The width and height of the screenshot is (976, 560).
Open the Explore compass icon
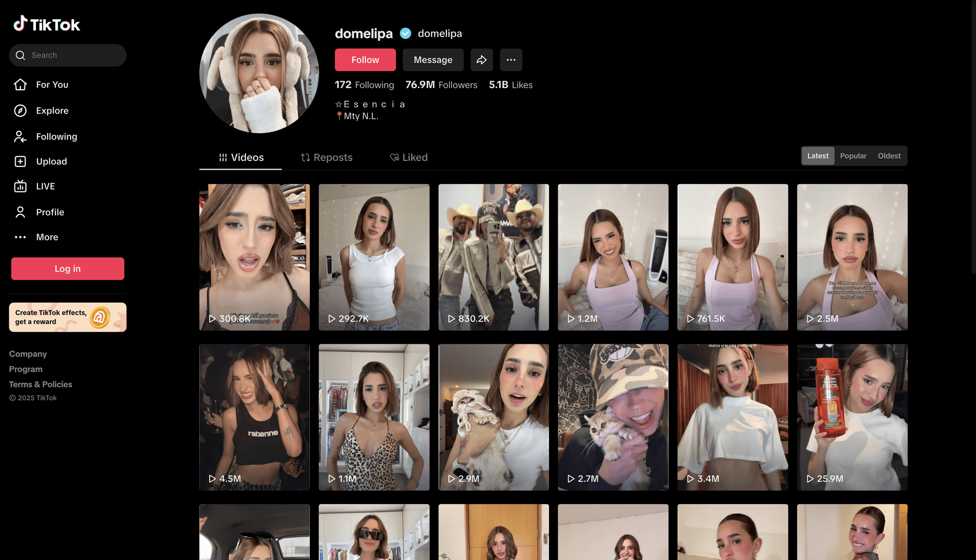pyautogui.click(x=20, y=110)
